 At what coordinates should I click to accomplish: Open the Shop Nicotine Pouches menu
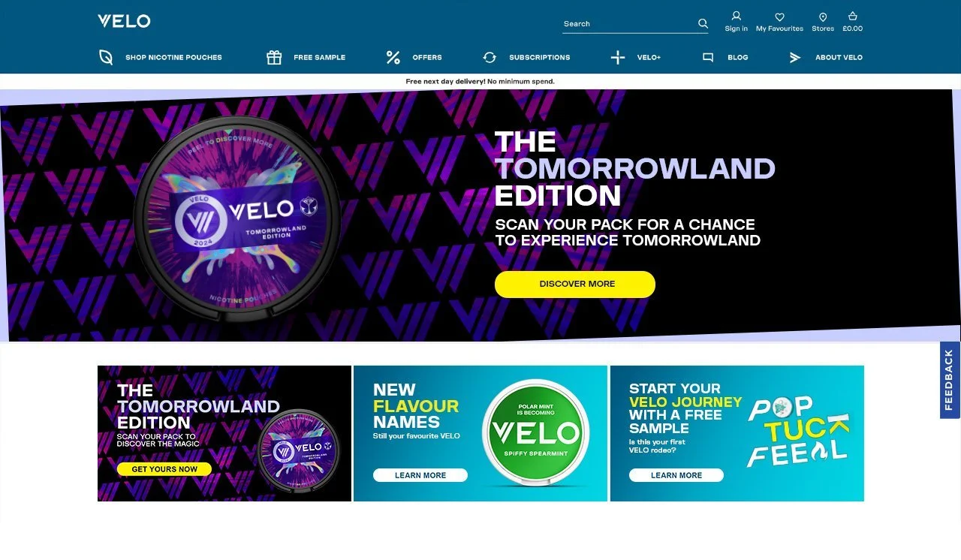[173, 57]
